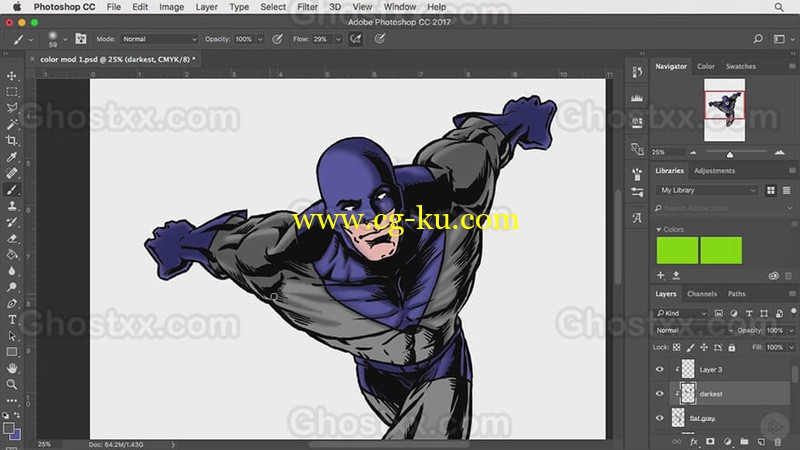Image resolution: width=800 pixels, height=450 pixels.
Task: Select the Magic Wand tool
Action: (12, 124)
